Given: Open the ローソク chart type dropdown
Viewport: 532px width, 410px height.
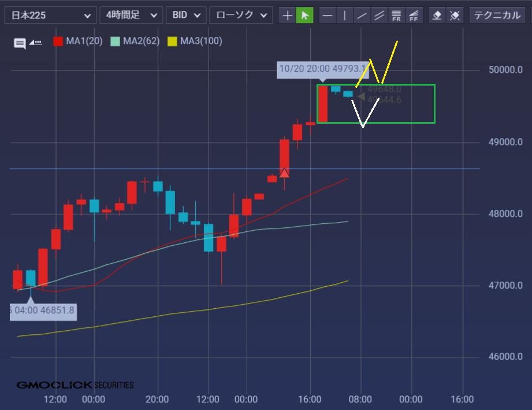Looking at the screenshot, I should (x=240, y=16).
